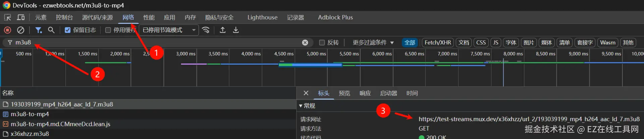Viewport: 644px width, 139px height.
Task: Filter by JS requests
Action: coord(496,43)
